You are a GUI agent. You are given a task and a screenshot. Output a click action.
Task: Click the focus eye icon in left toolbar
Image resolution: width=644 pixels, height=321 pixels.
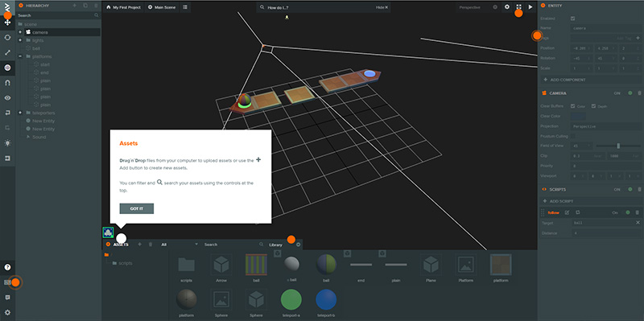tap(7, 97)
